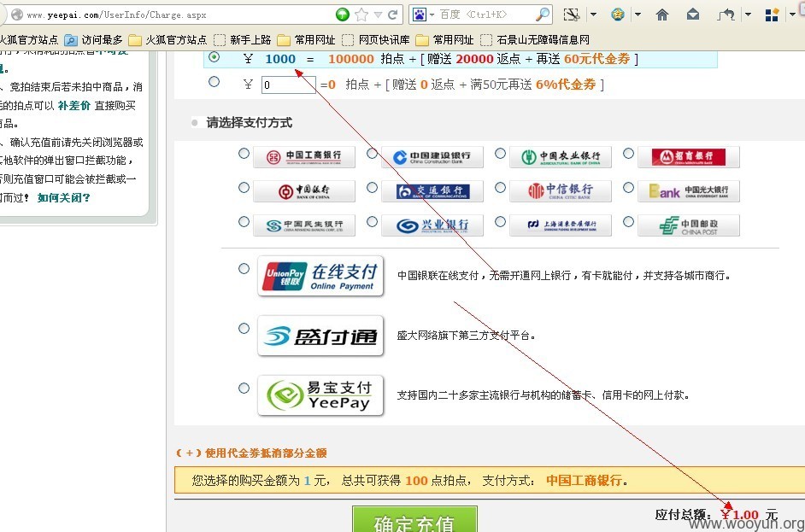
Task: Select 中国邮政 radio button
Action: (628, 222)
